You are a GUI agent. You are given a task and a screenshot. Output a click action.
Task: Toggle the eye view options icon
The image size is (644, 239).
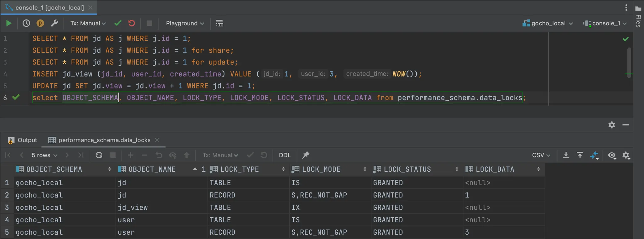coord(612,155)
